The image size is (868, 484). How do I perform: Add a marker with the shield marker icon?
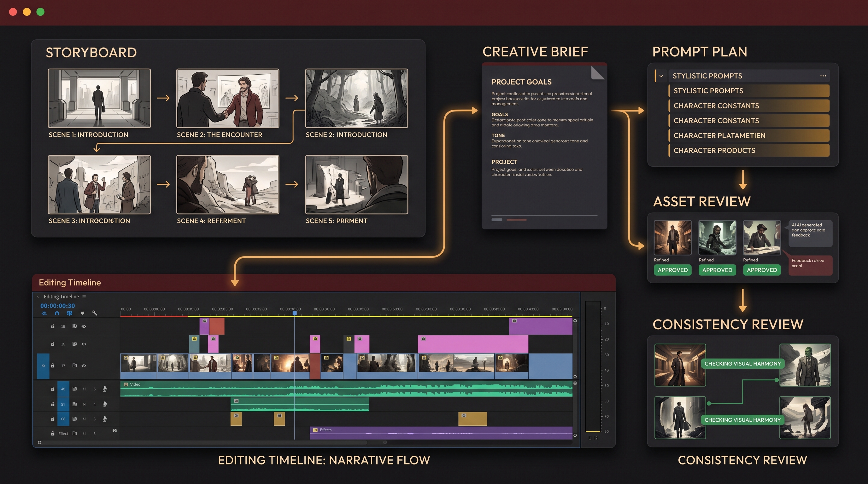tap(83, 313)
